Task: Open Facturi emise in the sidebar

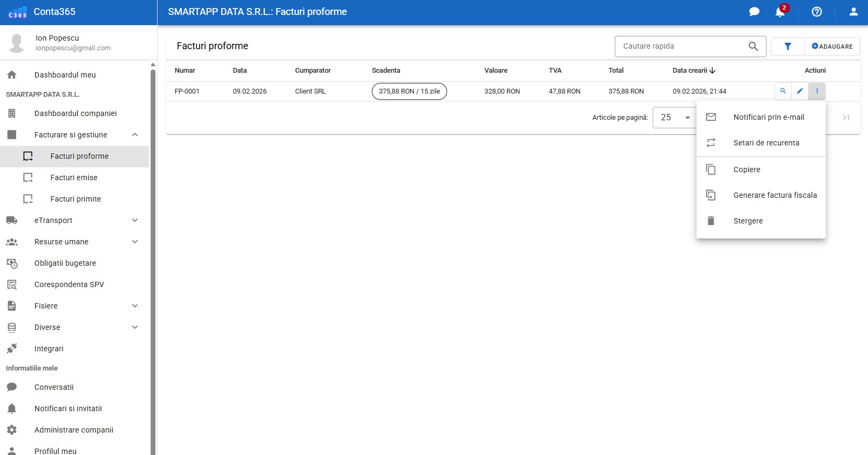Action: pos(74,178)
